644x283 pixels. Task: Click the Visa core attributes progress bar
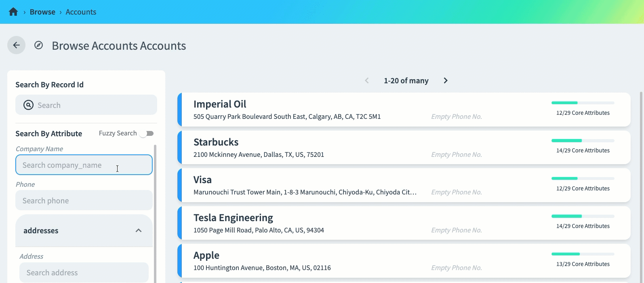[583, 178]
